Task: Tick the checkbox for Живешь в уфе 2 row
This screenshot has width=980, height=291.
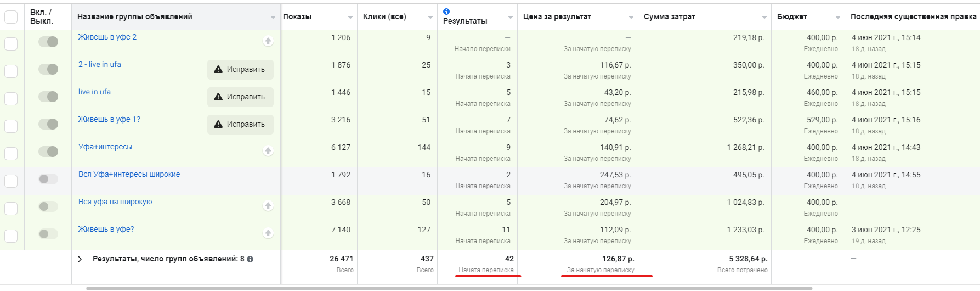Action: pyautogui.click(x=11, y=44)
